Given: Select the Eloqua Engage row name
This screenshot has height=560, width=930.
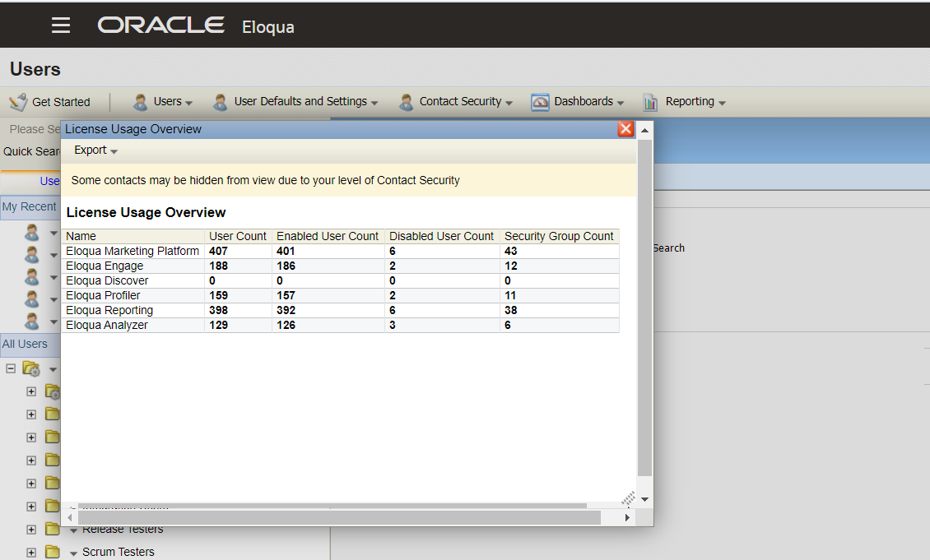Looking at the screenshot, I should pos(105,266).
